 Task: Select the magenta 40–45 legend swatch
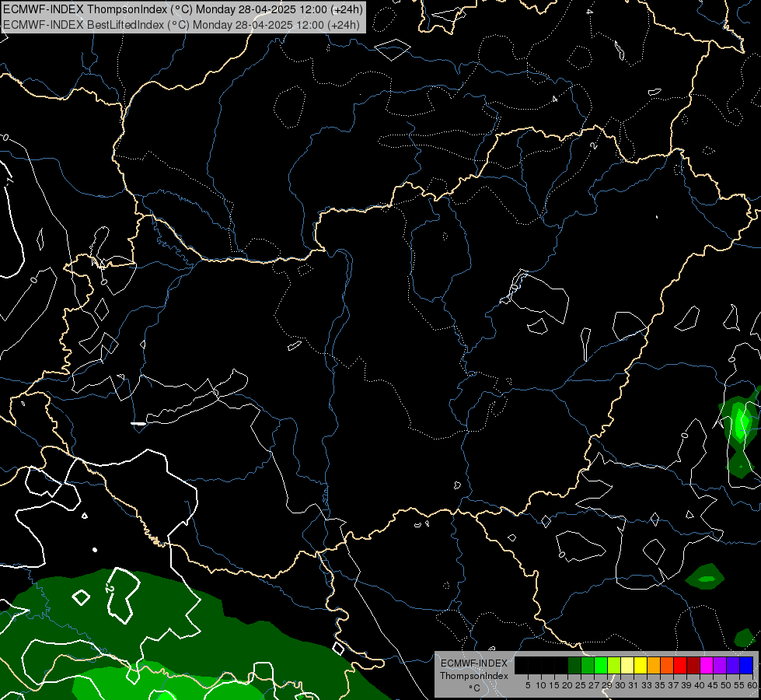pos(707,665)
